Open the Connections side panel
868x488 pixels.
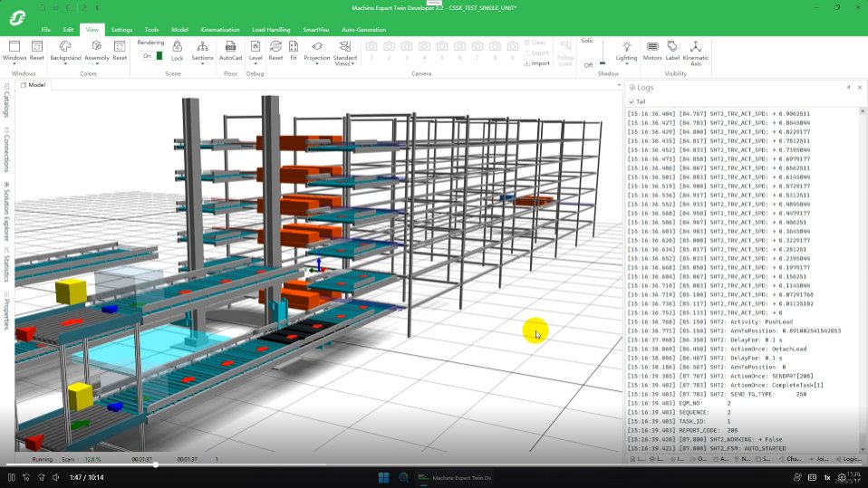point(6,149)
